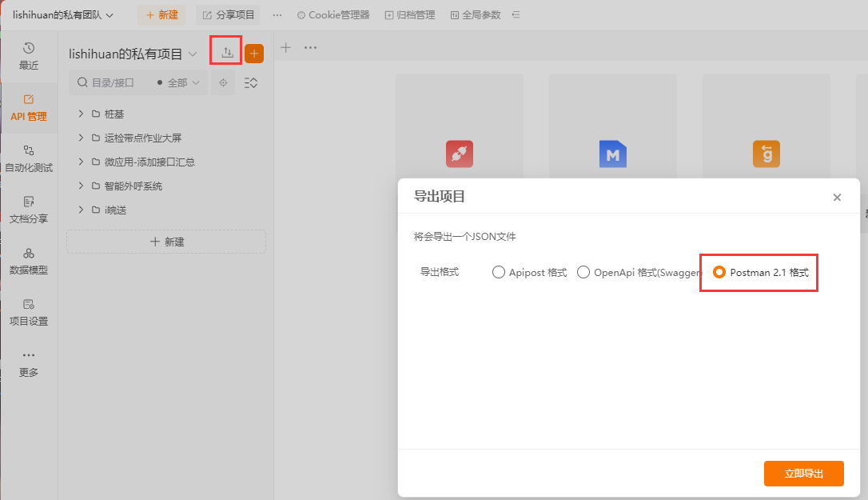Viewport: 868px width, 500px height.
Task: Open the Cookie管理器 menu item
Action: 333,15
